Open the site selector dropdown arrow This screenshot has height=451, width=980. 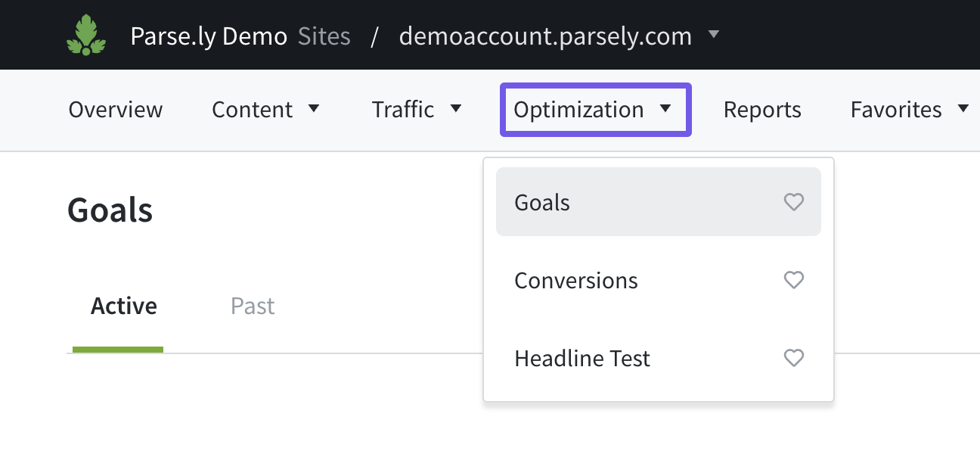713,35
